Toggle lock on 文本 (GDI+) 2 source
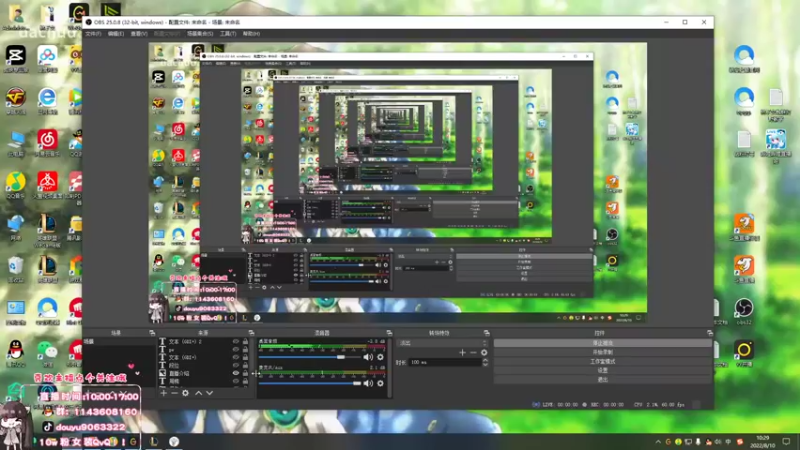800x450 pixels. click(x=245, y=341)
